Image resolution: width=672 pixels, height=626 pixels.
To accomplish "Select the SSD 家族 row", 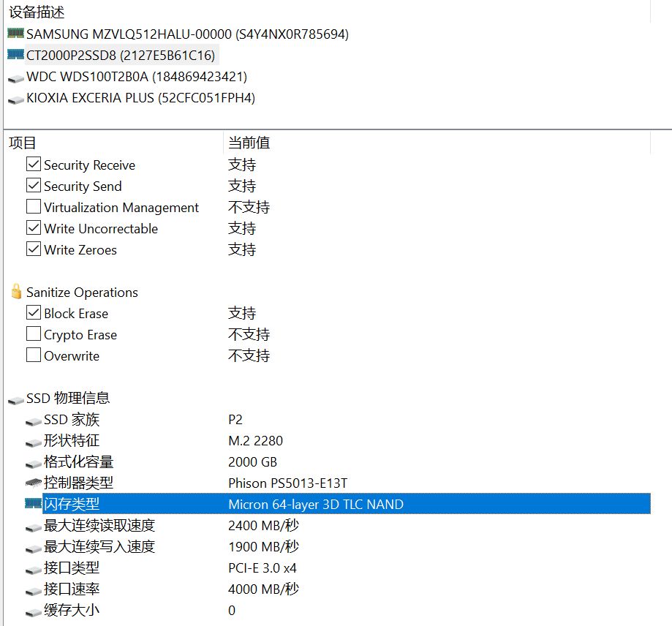I will point(73,420).
